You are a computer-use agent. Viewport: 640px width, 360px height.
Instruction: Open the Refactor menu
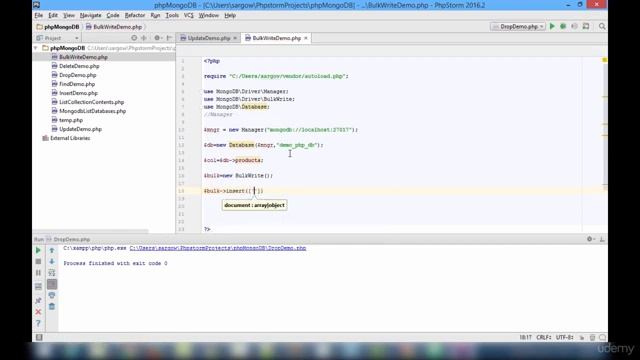135,16
